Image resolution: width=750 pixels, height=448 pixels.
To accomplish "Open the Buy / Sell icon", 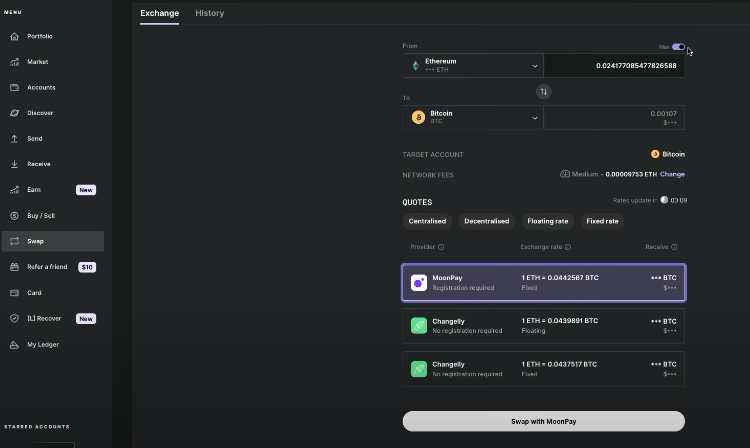I will point(14,216).
